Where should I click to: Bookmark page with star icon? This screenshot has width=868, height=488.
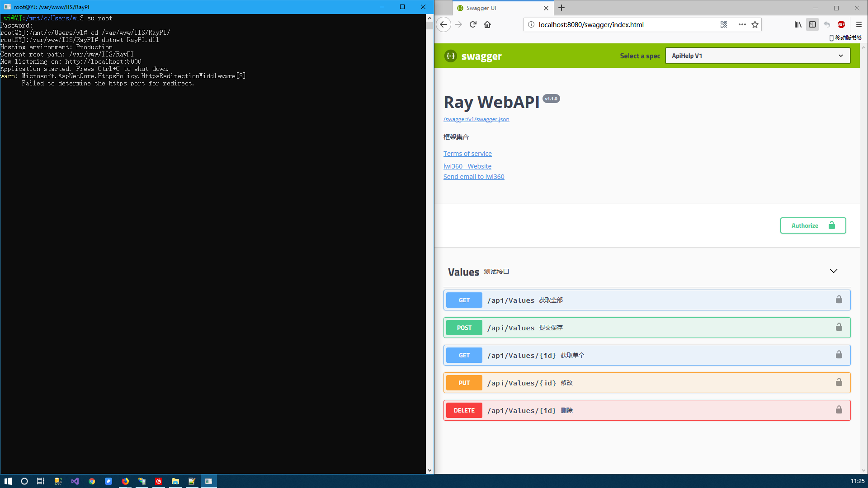coord(755,24)
